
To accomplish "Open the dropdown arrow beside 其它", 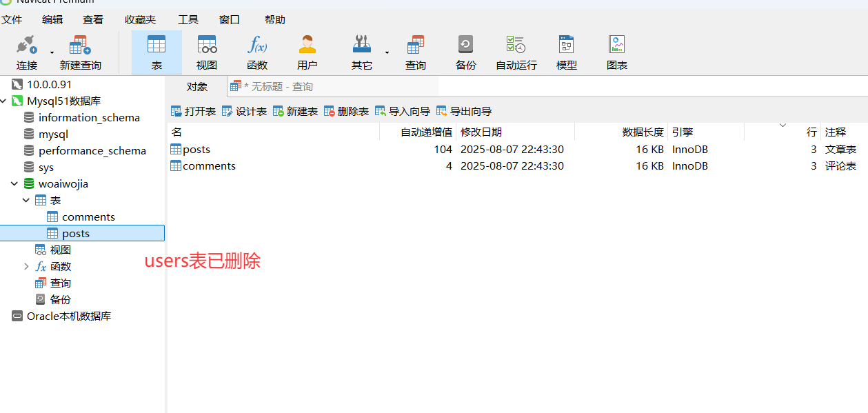I will tap(387, 52).
